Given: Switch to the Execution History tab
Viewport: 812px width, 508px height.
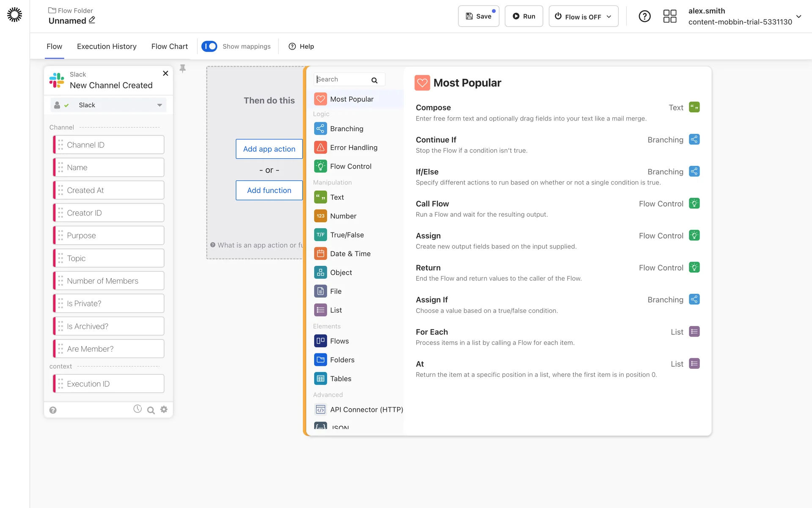Looking at the screenshot, I should pyautogui.click(x=107, y=46).
